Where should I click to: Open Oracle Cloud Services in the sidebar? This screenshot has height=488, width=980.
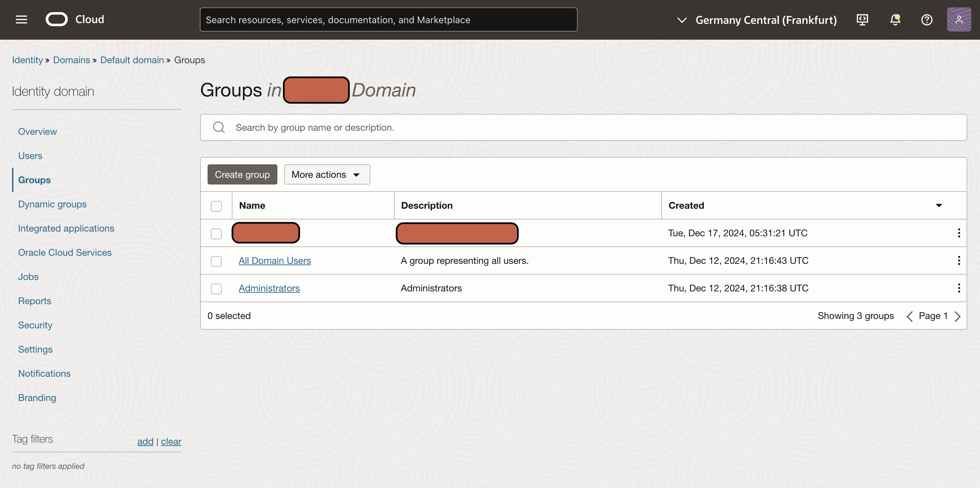(65, 252)
